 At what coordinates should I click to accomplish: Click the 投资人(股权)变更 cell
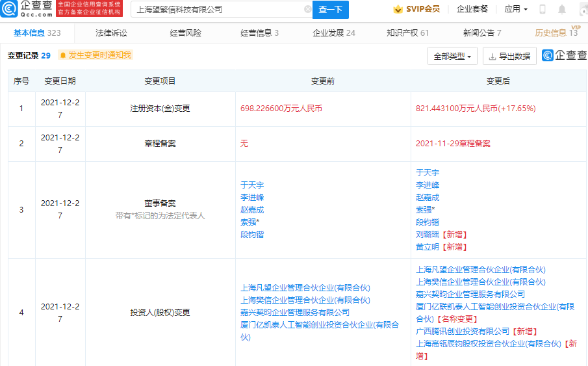coord(160,312)
